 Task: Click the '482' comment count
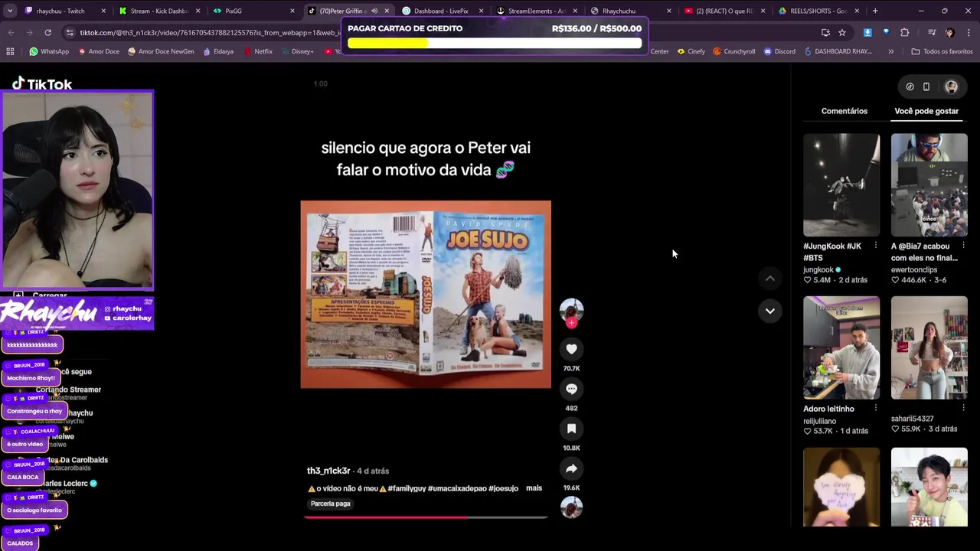(x=571, y=408)
